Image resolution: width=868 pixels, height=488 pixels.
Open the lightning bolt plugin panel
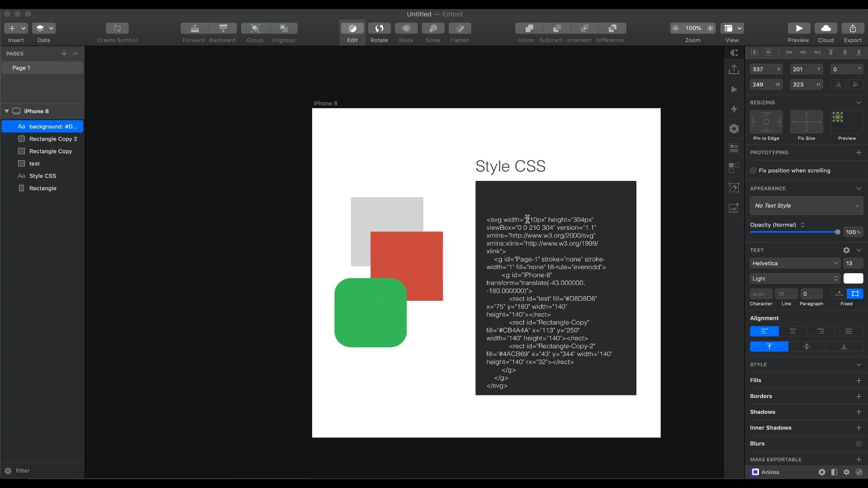click(734, 109)
